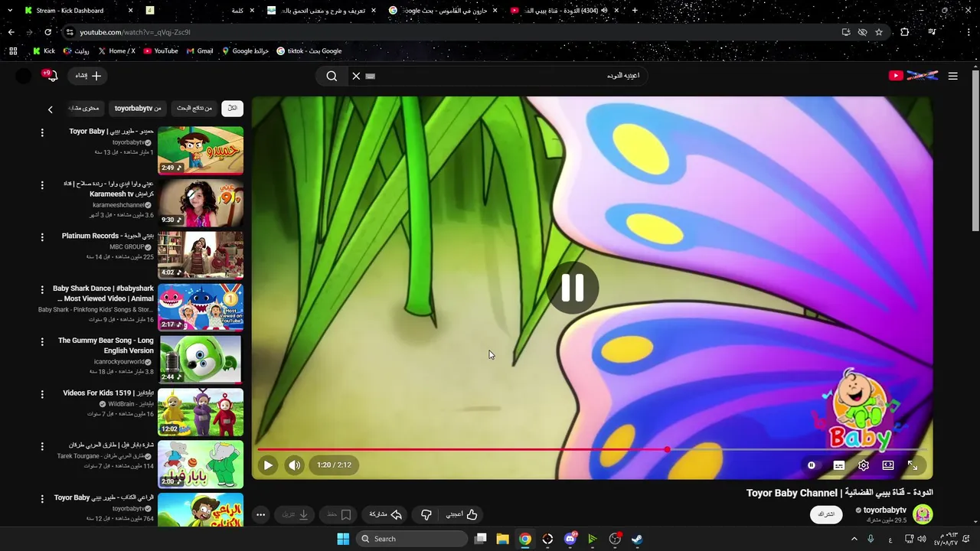Viewport: 980px width, 551px height.
Task: Open Gmail bookmark in bookmarks bar
Action: point(199,51)
